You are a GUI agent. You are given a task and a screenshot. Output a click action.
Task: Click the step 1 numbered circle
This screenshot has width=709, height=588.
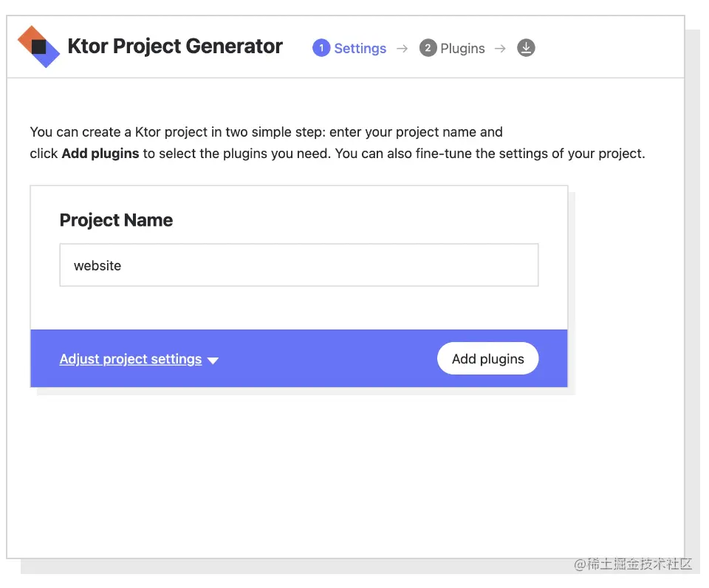point(321,48)
